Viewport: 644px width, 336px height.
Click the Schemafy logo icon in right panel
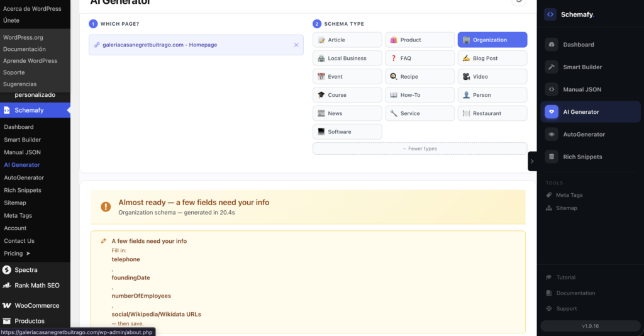point(550,14)
